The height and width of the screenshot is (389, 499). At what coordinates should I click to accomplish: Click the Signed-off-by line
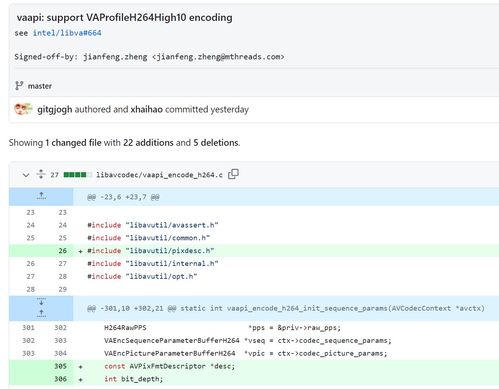[149, 57]
